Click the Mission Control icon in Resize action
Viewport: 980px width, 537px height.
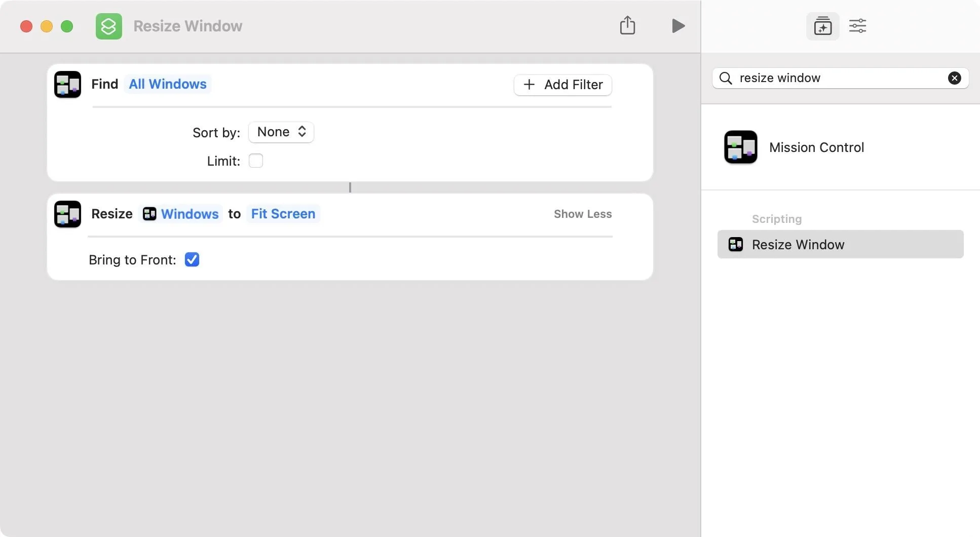coord(67,214)
